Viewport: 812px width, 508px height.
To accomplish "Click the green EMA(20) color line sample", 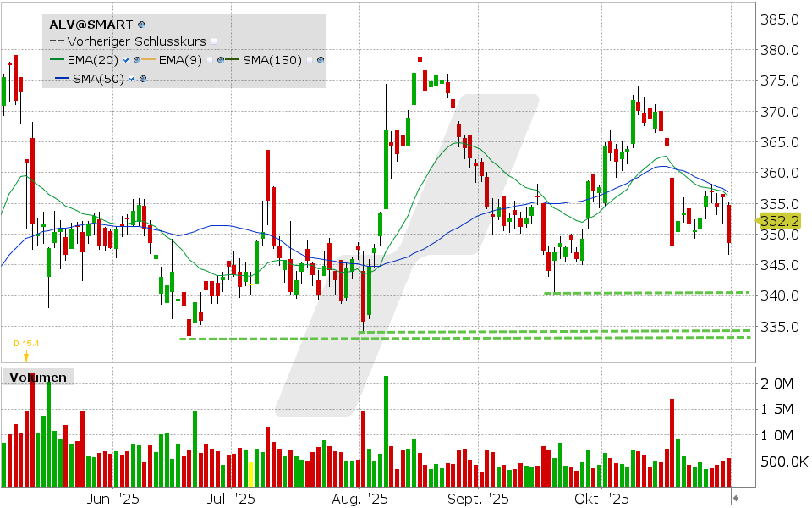I will click(x=57, y=59).
